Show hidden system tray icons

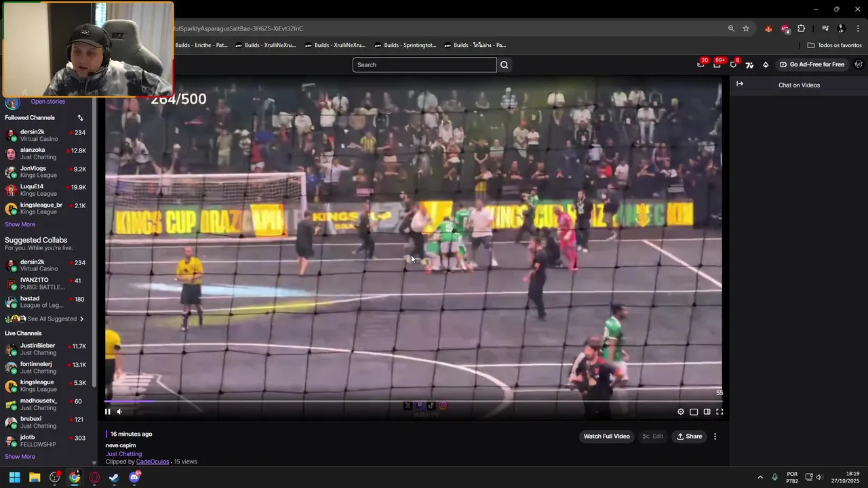tap(760, 477)
